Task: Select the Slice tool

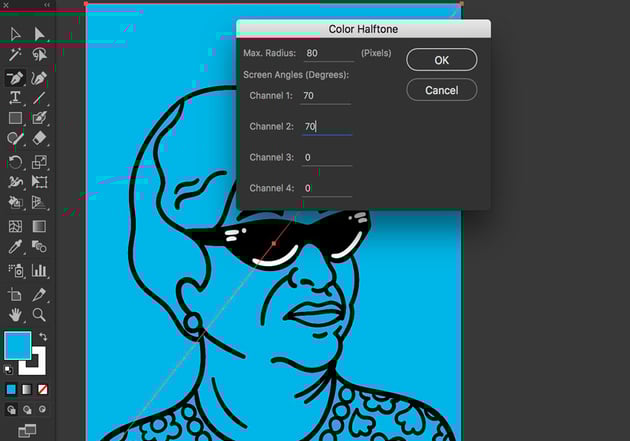Action: 39,295
